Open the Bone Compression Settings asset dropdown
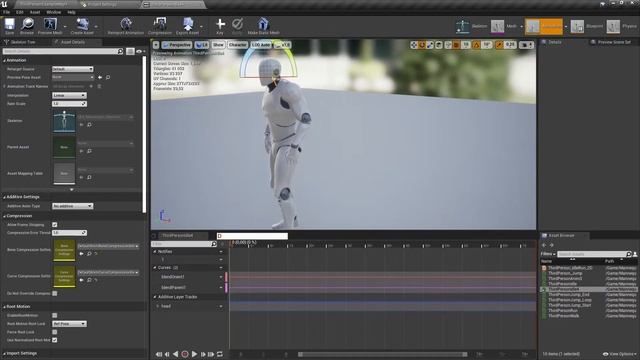The height and width of the screenshot is (360, 640). pyautogui.click(x=108, y=246)
